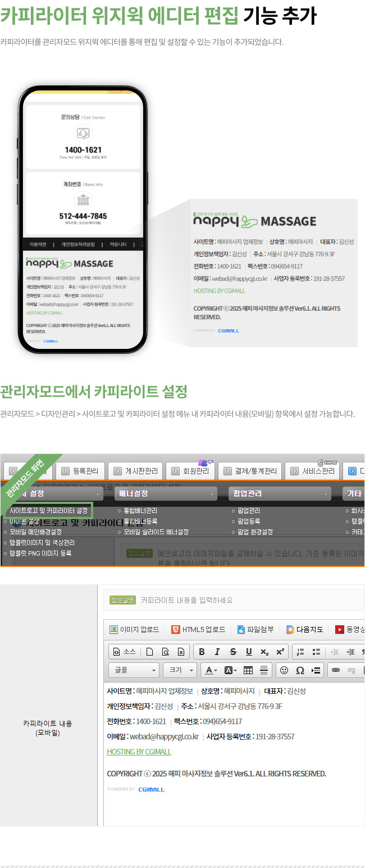Expand the 팝업관리 menu header
This screenshot has width=365, height=868.
pyautogui.click(x=280, y=494)
